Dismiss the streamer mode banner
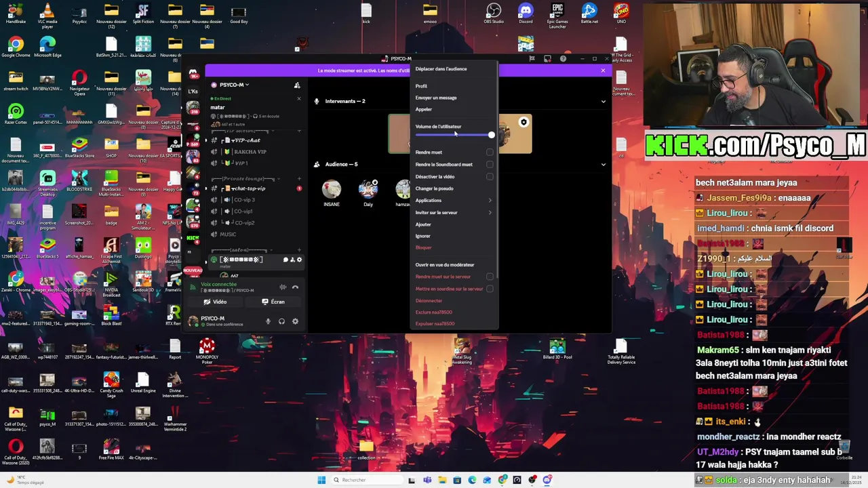The height and width of the screenshot is (488, 868). [603, 70]
